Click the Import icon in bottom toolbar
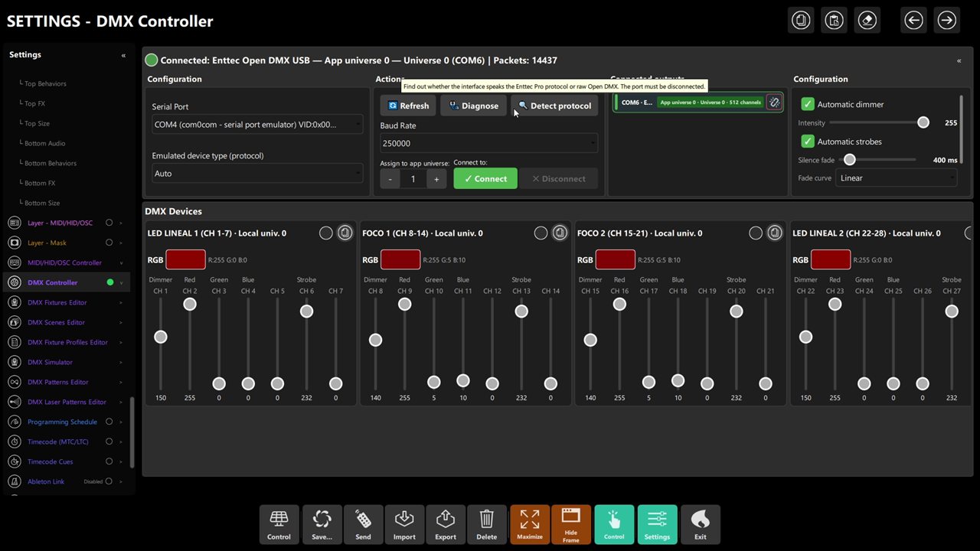Screen dimensions: 980x551 (x=404, y=525)
